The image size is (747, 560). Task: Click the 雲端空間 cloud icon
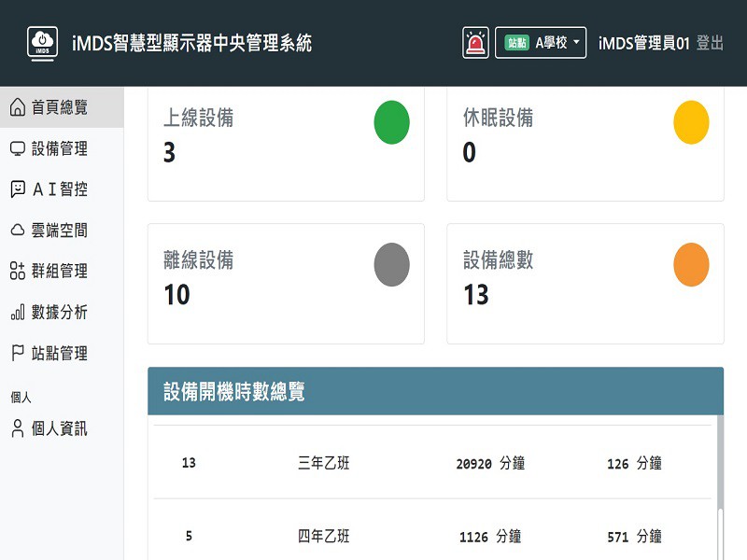point(18,231)
